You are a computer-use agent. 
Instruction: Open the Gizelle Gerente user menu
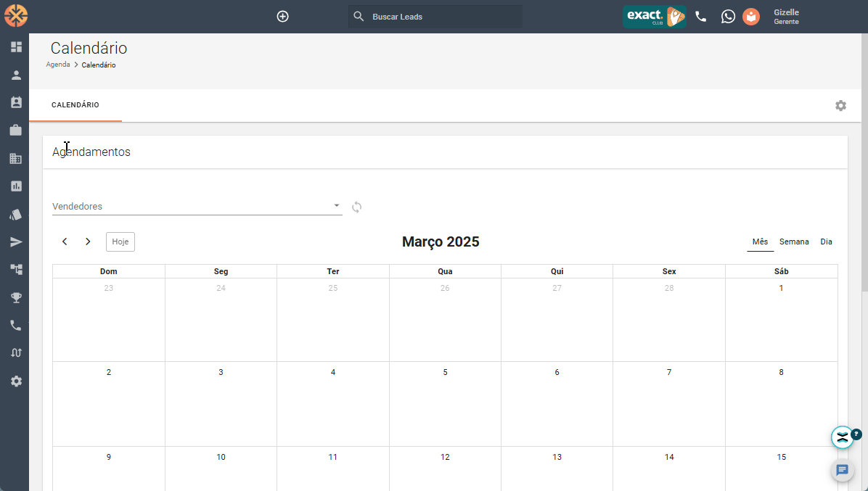[x=786, y=17]
